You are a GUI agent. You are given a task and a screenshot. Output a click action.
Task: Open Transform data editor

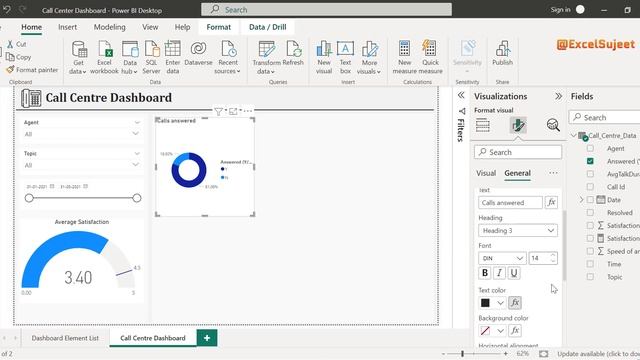pos(266,58)
